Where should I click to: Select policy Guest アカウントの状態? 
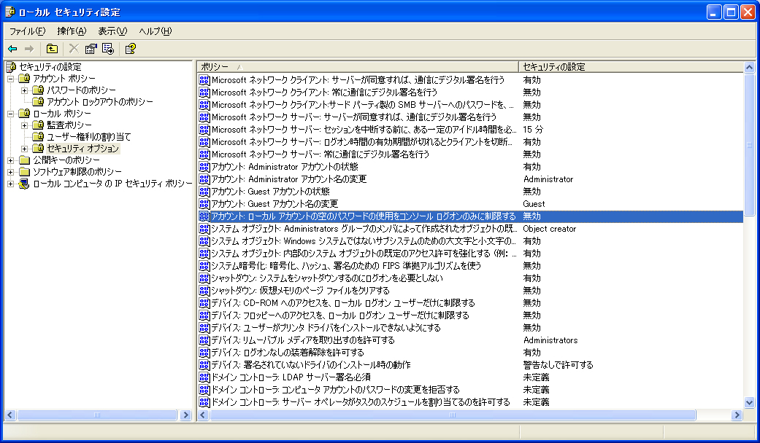tap(270, 191)
